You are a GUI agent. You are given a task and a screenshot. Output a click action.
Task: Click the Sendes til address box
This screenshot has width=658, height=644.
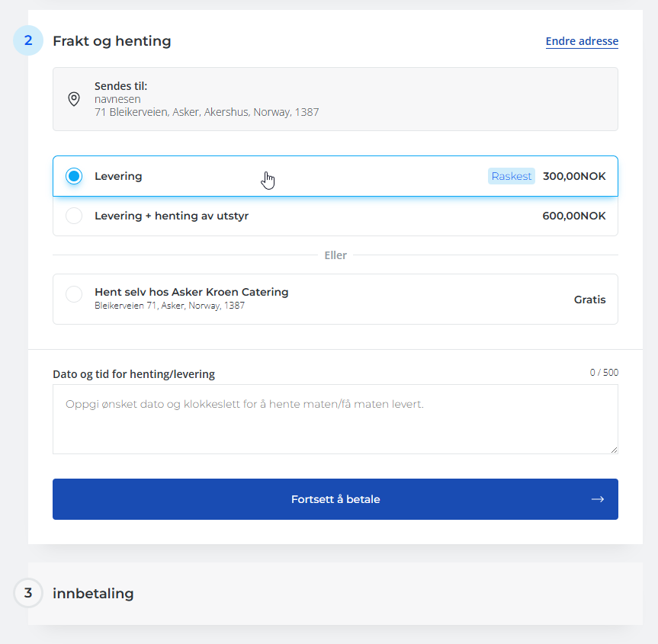335,99
